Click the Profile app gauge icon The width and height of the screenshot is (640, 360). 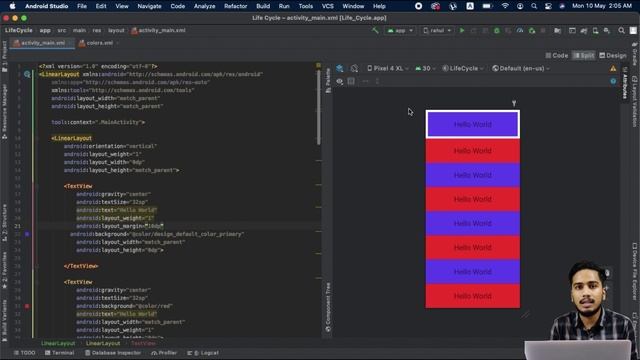pyautogui.click(x=520, y=31)
